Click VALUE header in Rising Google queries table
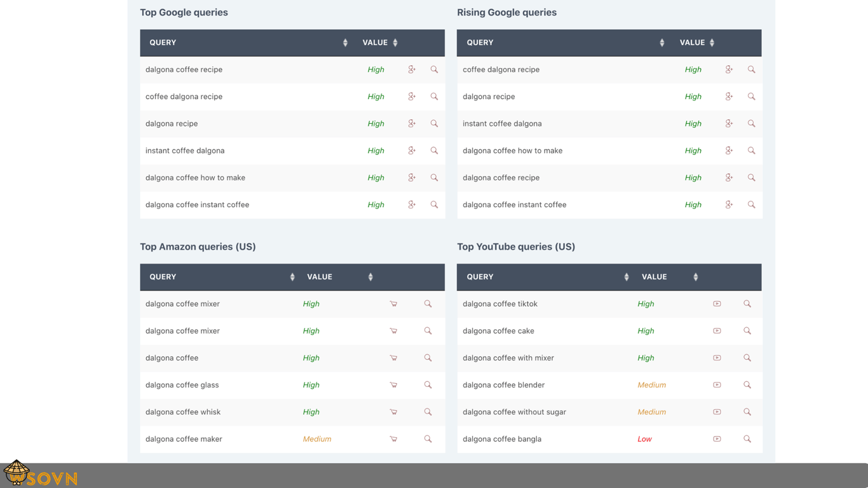 pyautogui.click(x=692, y=43)
